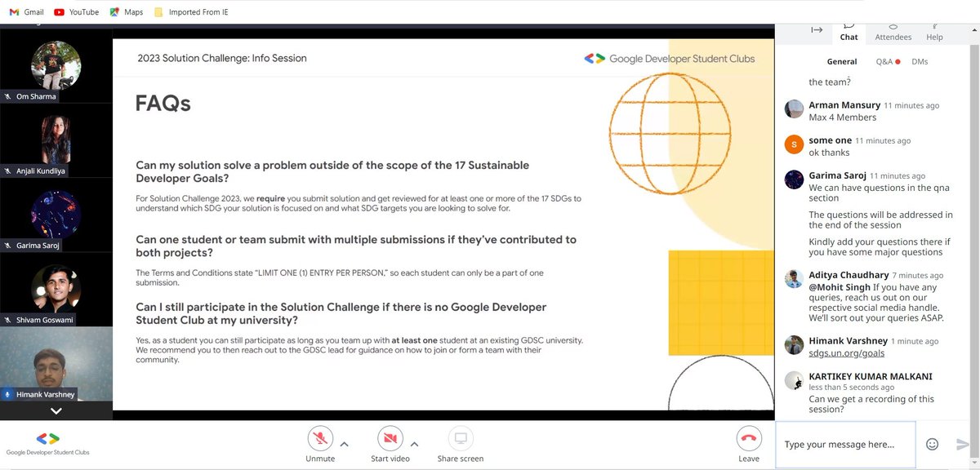The height and width of the screenshot is (470, 980).
Task: Open the emoji picker in chat
Action: tap(932, 444)
